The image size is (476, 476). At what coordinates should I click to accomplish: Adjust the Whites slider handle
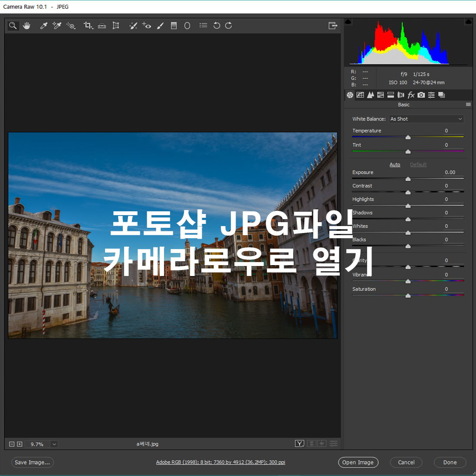point(408,233)
